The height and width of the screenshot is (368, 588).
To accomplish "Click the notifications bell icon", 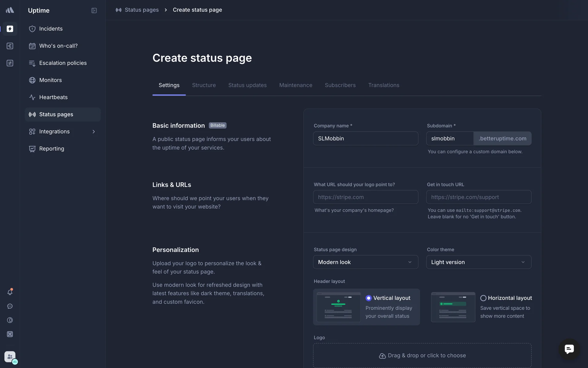I will pos(10,292).
